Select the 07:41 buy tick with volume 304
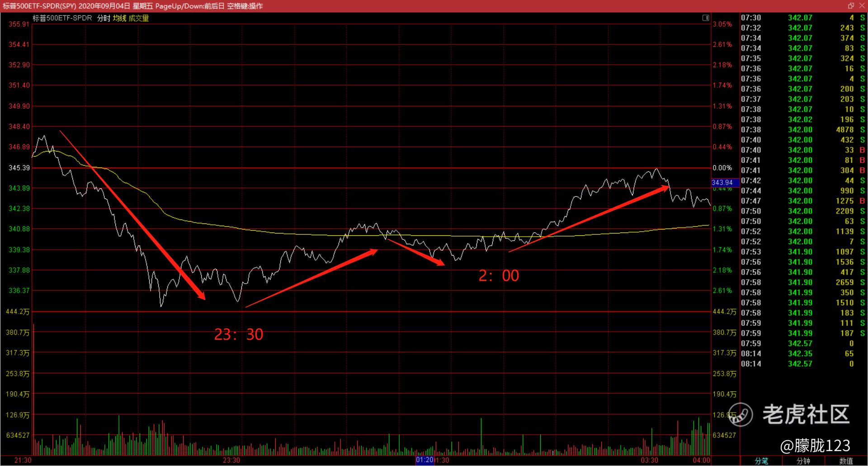The width and height of the screenshot is (868, 466). [x=803, y=171]
